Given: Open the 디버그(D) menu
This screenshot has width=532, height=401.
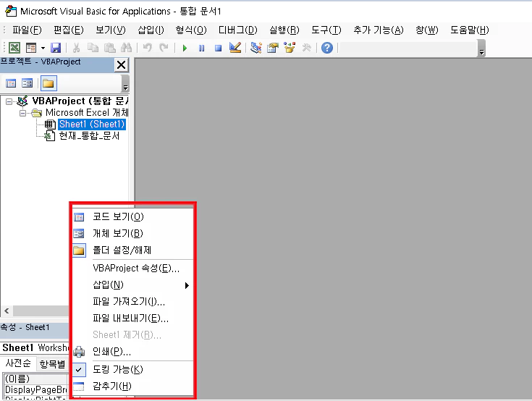Looking at the screenshot, I should 238,30.
